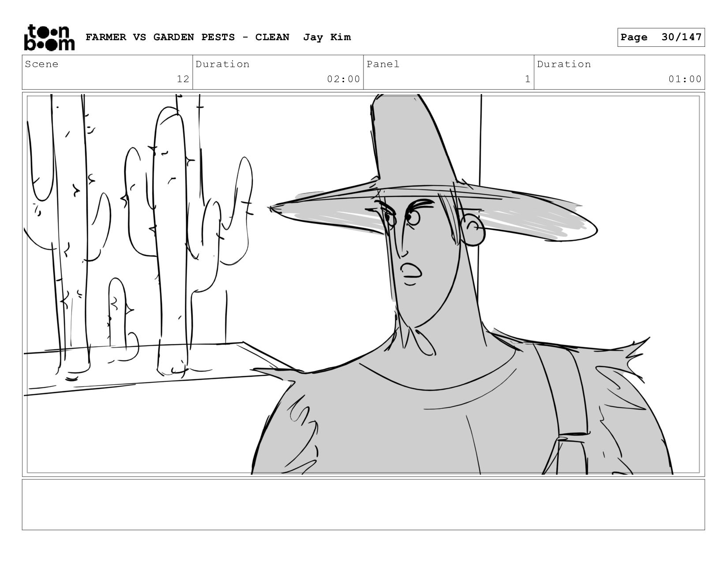
Task: Click the 'Page 30/147' indicator
Action: pyautogui.click(x=661, y=37)
